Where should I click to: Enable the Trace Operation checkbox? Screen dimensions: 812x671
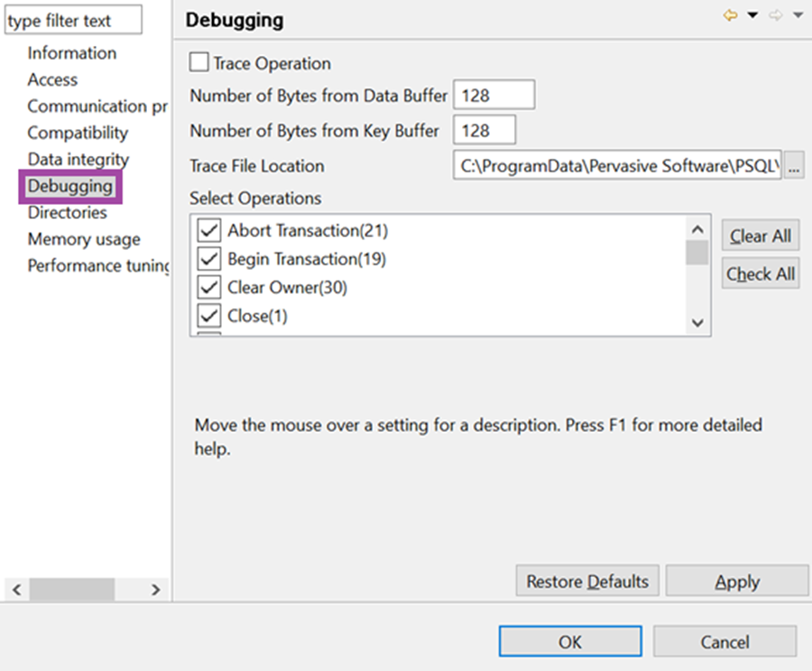[198, 62]
